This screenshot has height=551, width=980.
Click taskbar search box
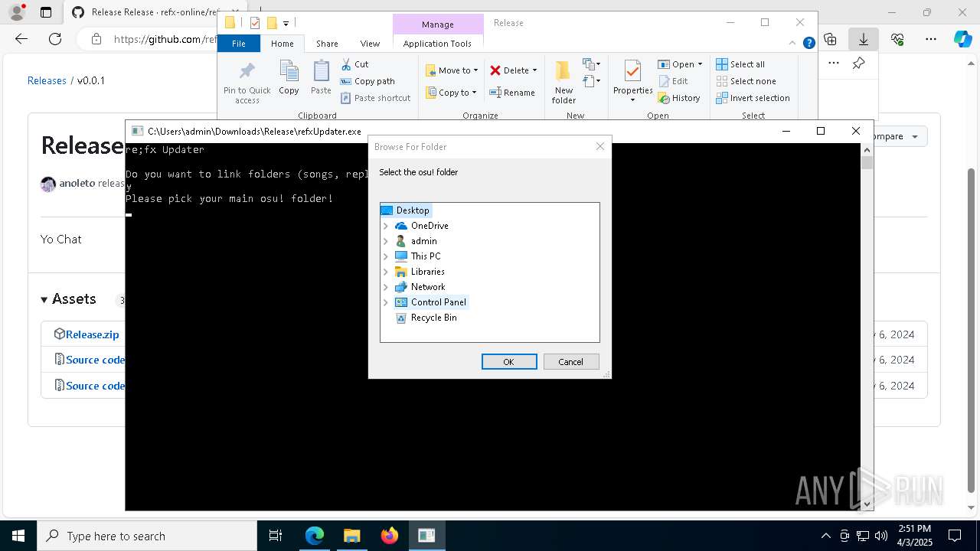pyautogui.click(x=147, y=536)
